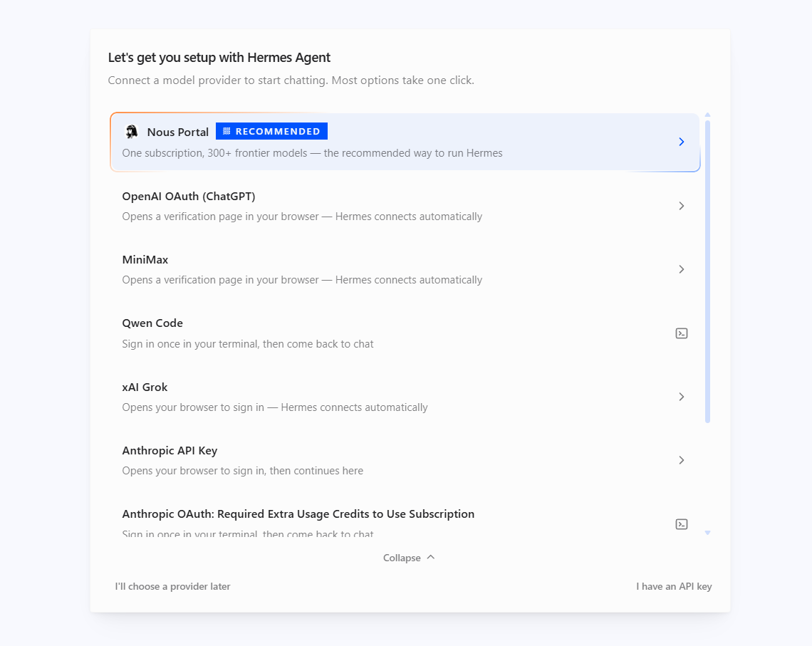This screenshot has width=812, height=646.
Task: Select Anthropic OAuth extra usage credits option
Action: (x=298, y=514)
